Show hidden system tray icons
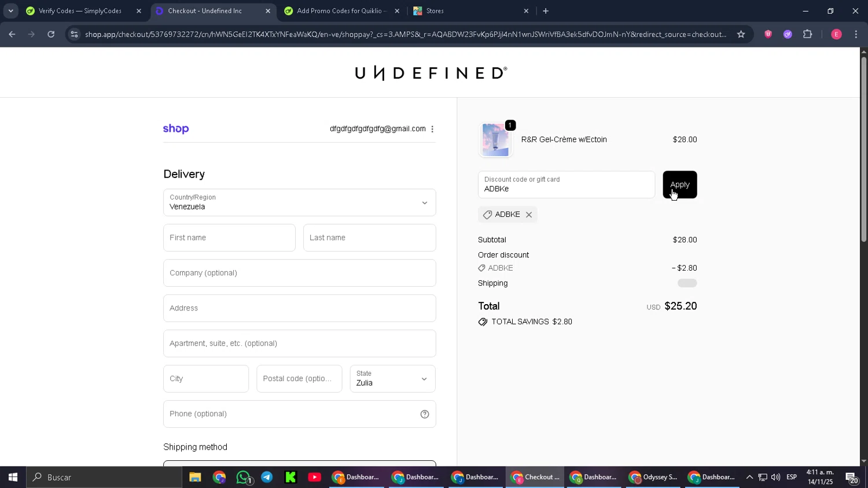Viewport: 868px width, 488px height. [749, 477]
